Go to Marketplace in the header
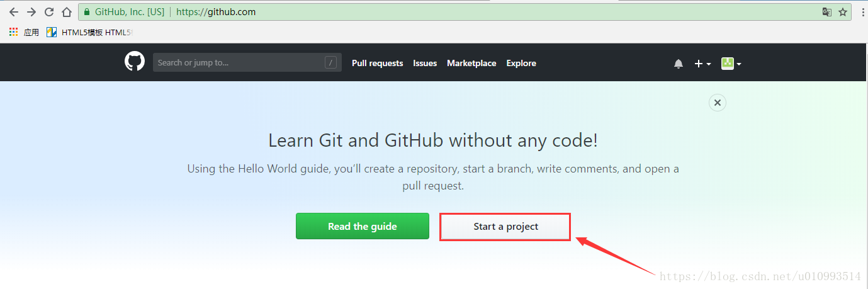The width and height of the screenshot is (868, 289). pos(471,63)
